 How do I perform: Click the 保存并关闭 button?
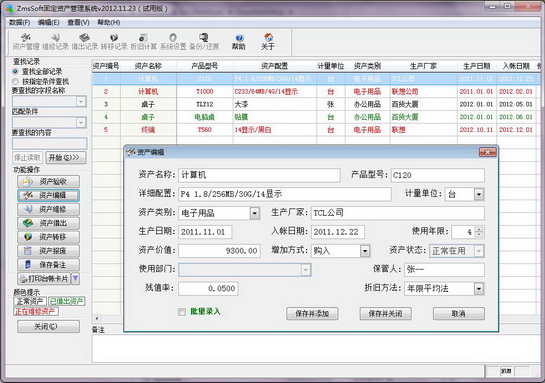pos(385,313)
